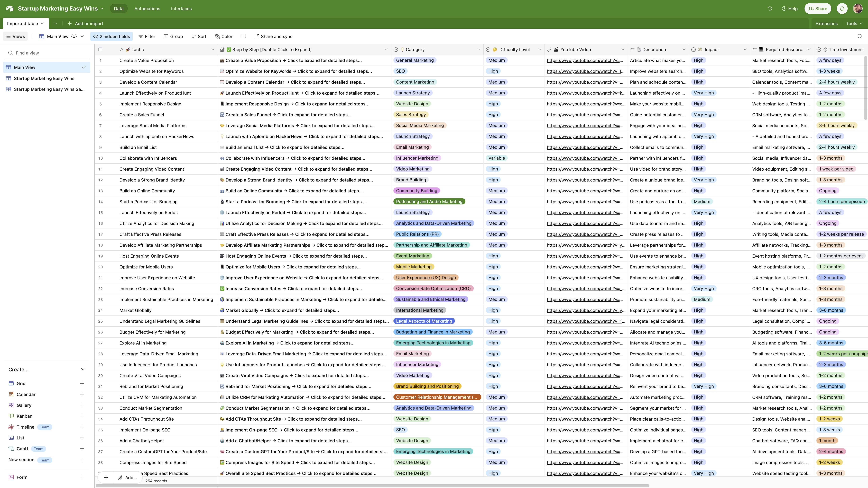868x488 pixels.
Task: Open Tools dropdown
Action: click(854, 24)
